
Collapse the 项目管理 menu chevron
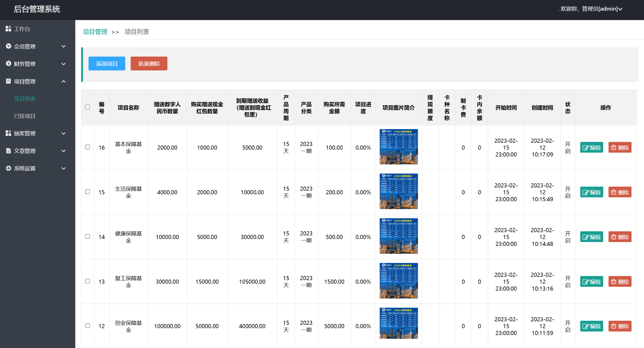click(x=64, y=82)
